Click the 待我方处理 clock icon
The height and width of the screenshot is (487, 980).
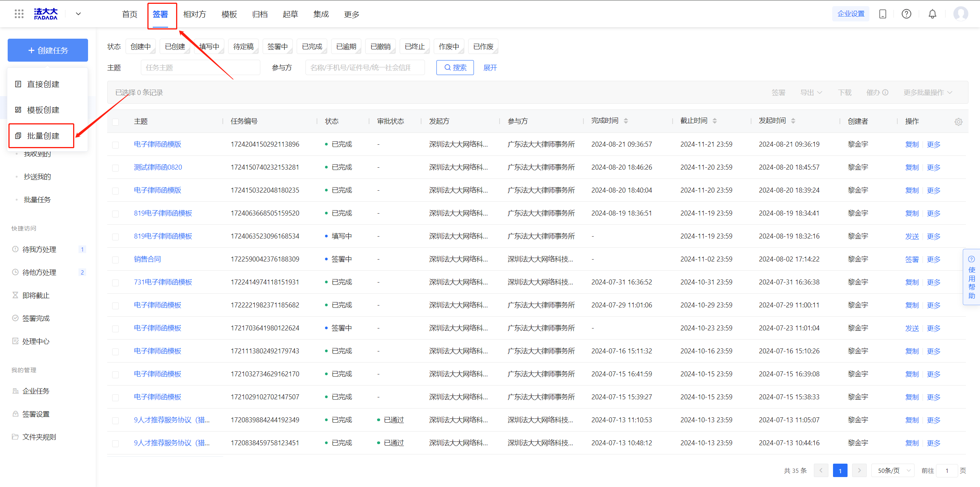[15, 249]
